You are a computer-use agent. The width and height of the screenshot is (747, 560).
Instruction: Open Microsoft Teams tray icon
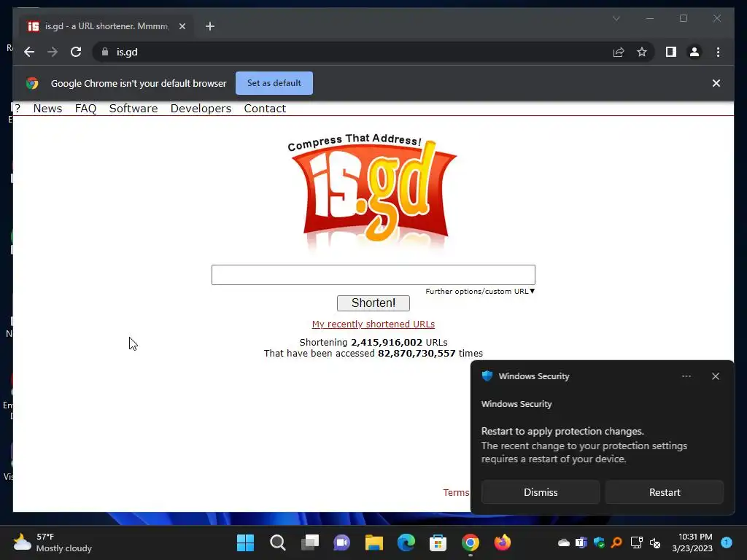[x=581, y=542]
